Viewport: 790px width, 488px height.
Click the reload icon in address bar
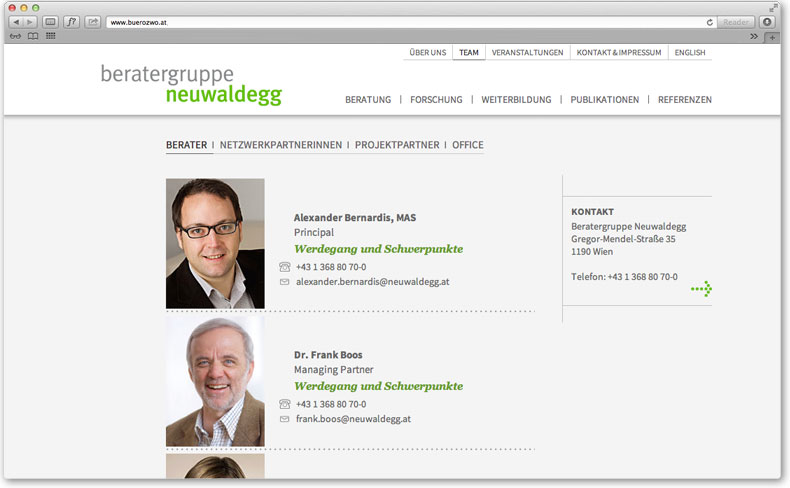click(x=709, y=22)
